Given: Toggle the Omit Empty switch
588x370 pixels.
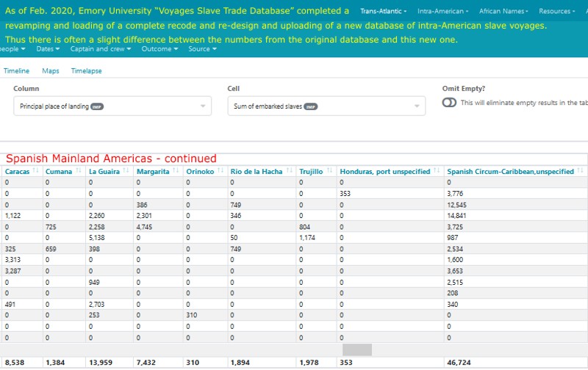Looking at the screenshot, I should tap(449, 103).
